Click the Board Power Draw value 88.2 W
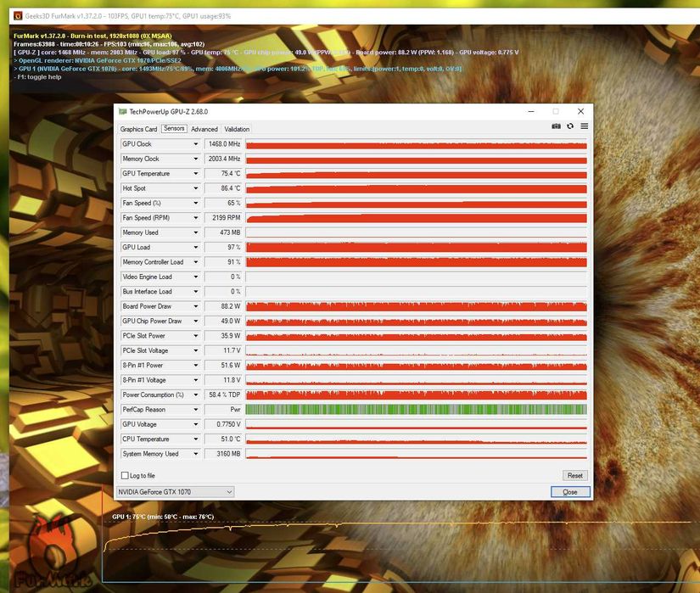The width and height of the screenshot is (700, 593). (223, 306)
